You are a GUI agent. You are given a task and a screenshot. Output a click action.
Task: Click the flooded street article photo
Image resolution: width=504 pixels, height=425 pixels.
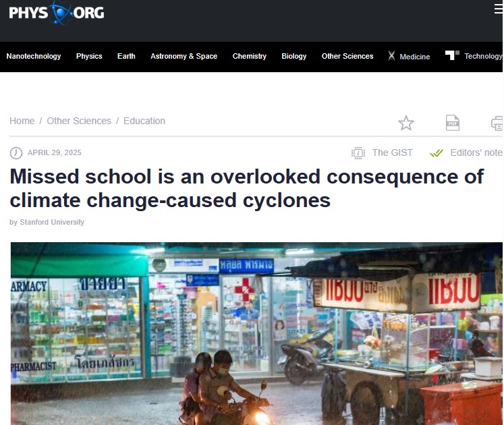tap(256, 333)
